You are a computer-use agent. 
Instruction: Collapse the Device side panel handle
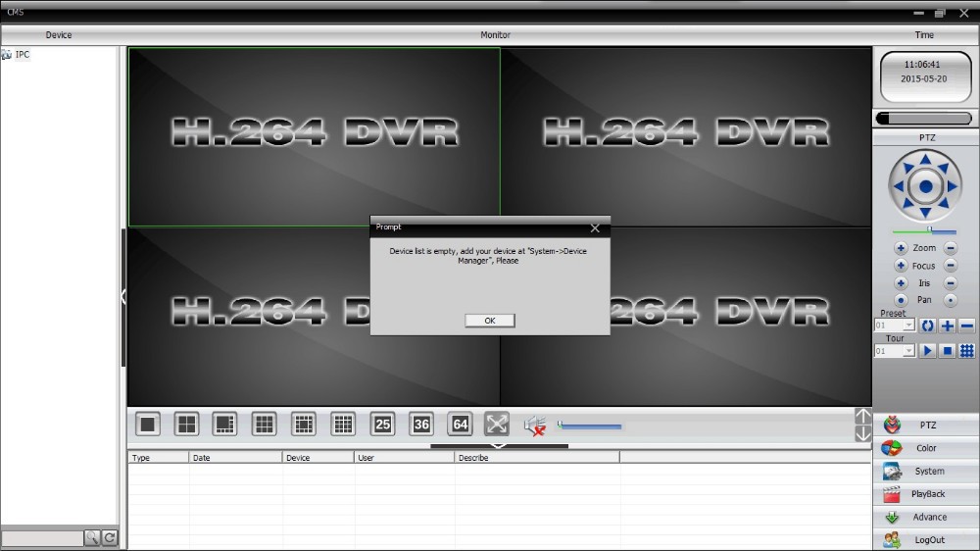point(123,296)
